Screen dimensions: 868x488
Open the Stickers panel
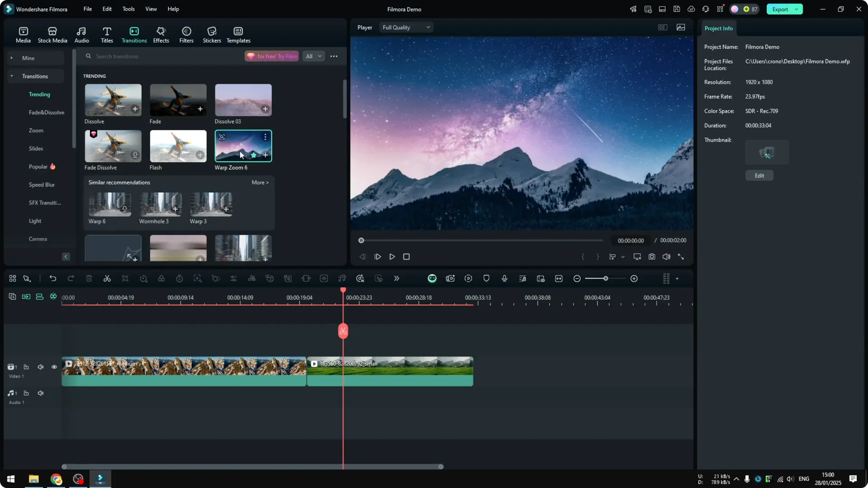212,35
